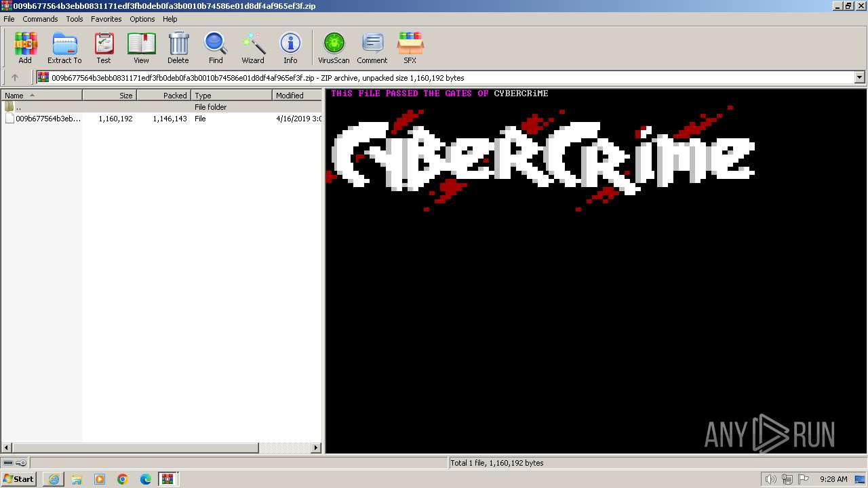The image size is (868, 488).
Task: Click network tray icon
Action: pos(787,479)
